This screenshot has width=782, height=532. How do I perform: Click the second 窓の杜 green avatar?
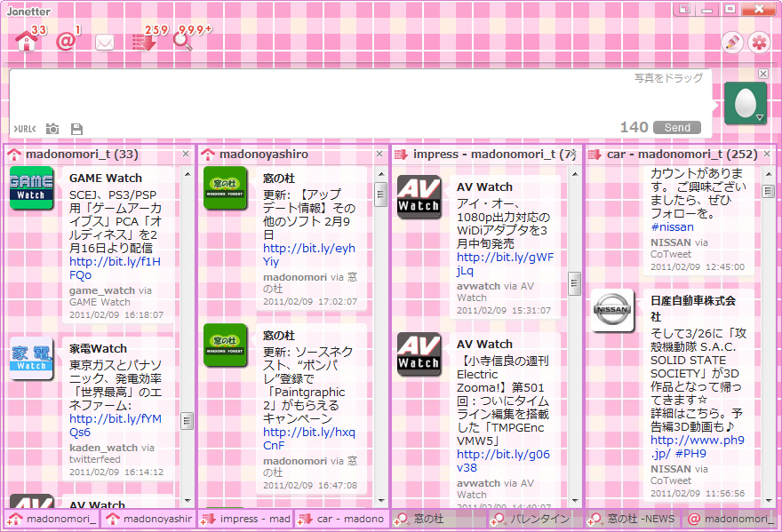pos(225,345)
